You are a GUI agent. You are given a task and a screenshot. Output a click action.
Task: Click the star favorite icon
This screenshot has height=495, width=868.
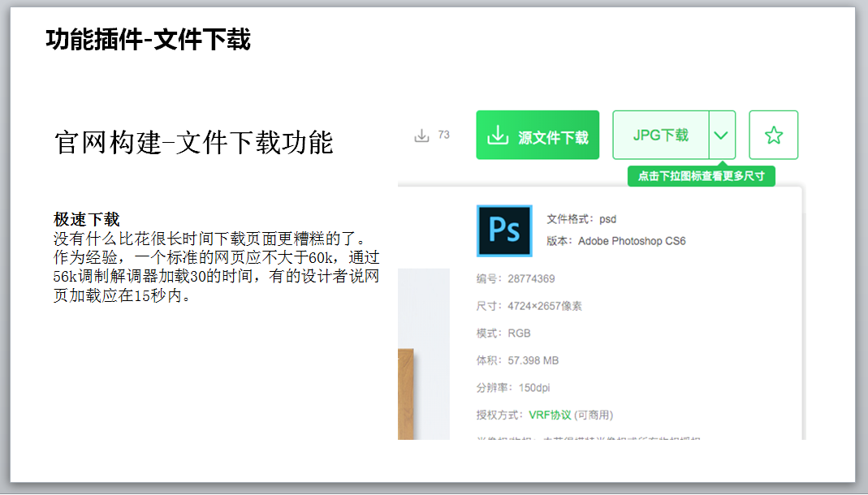(x=773, y=136)
